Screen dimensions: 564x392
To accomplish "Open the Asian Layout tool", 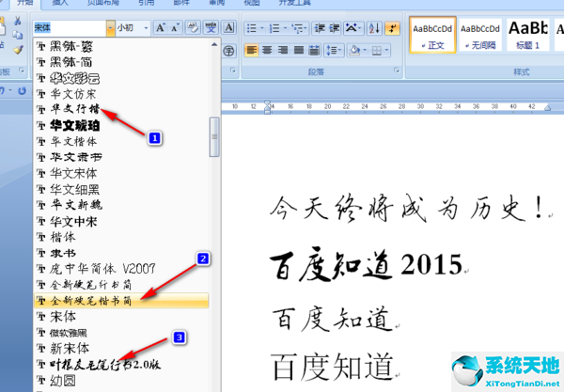I will point(352,28).
